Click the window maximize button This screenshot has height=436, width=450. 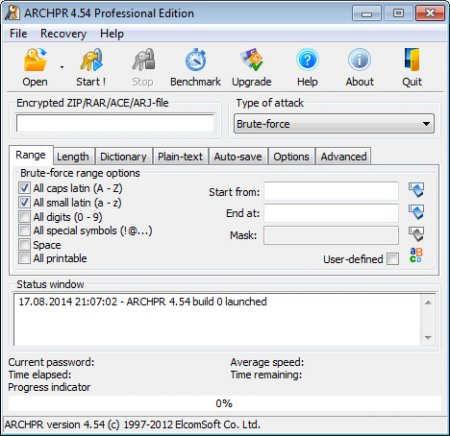pos(398,13)
